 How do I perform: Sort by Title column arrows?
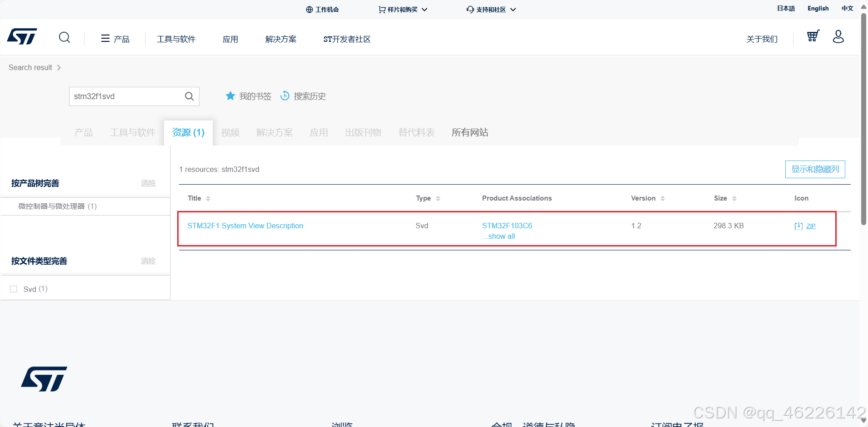(x=208, y=198)
